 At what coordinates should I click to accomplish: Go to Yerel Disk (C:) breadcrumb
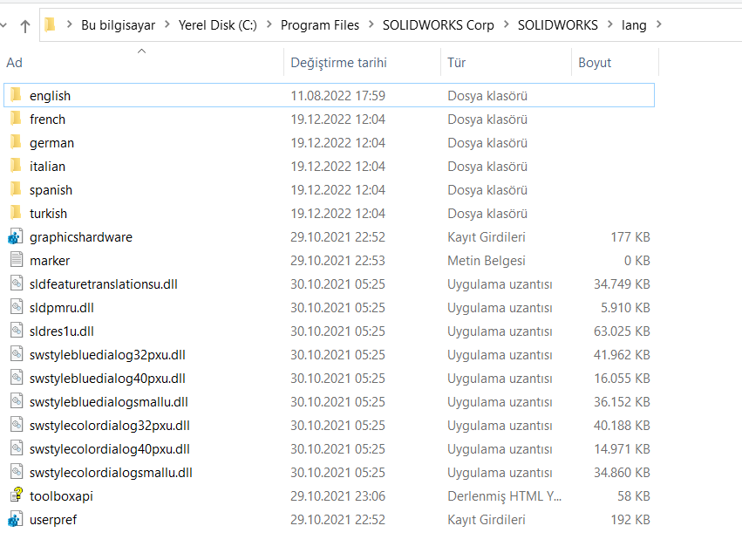[x=218, y=25]
